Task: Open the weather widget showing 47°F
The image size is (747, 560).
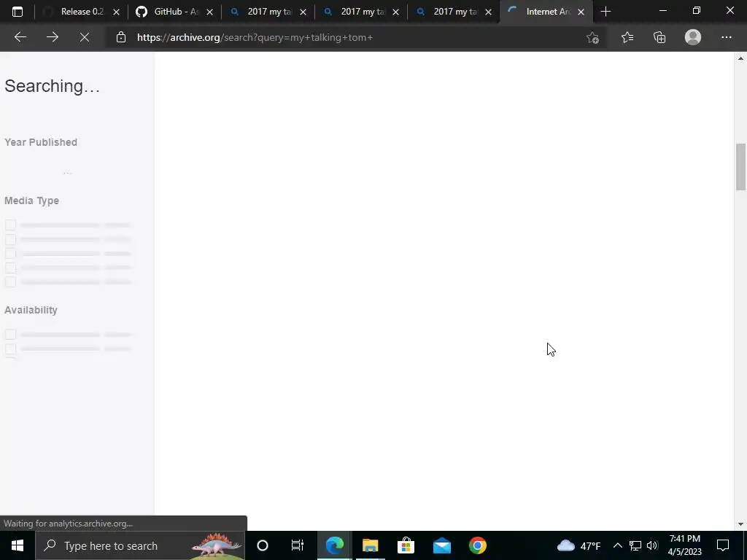Action: point(578,545)
